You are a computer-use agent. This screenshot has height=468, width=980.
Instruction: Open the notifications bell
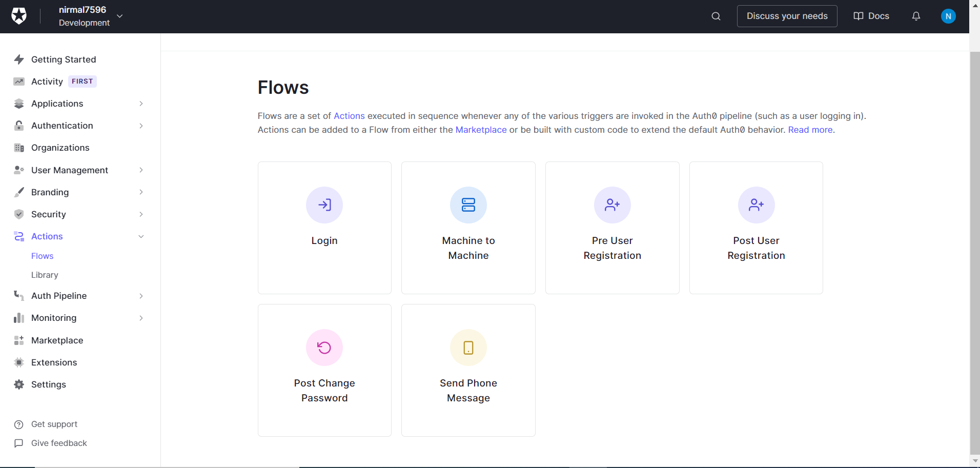click(916, 16)
